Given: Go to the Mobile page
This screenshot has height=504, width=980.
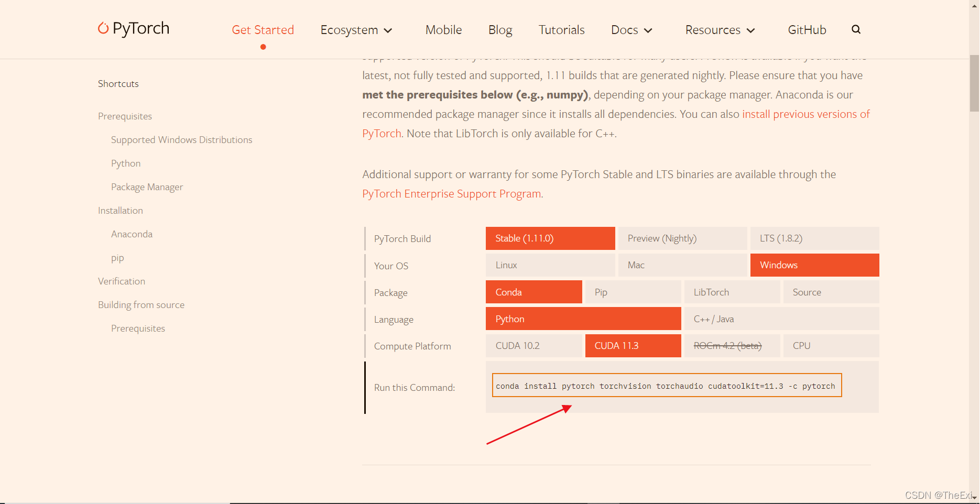Looking at the screenshot, I should coord(443,30).
